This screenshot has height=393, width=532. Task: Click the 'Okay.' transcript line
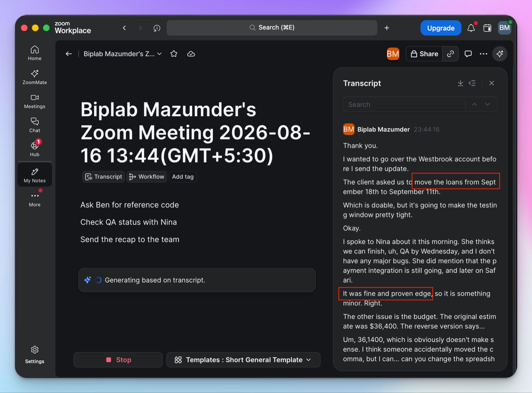click(x=352, y=228)
